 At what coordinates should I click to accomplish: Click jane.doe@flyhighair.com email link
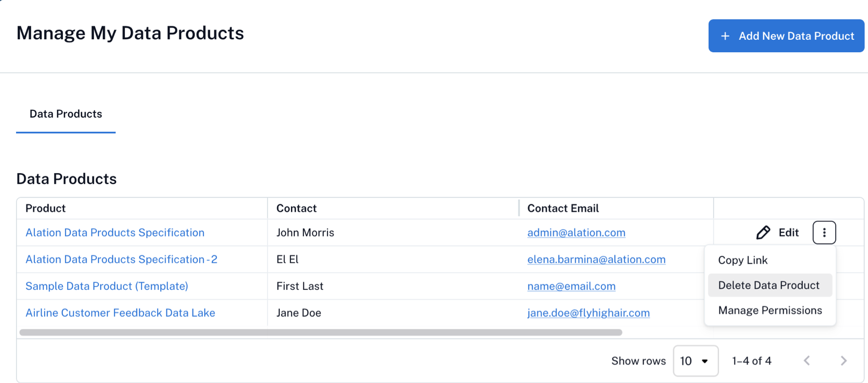click(x=588, y=313)
